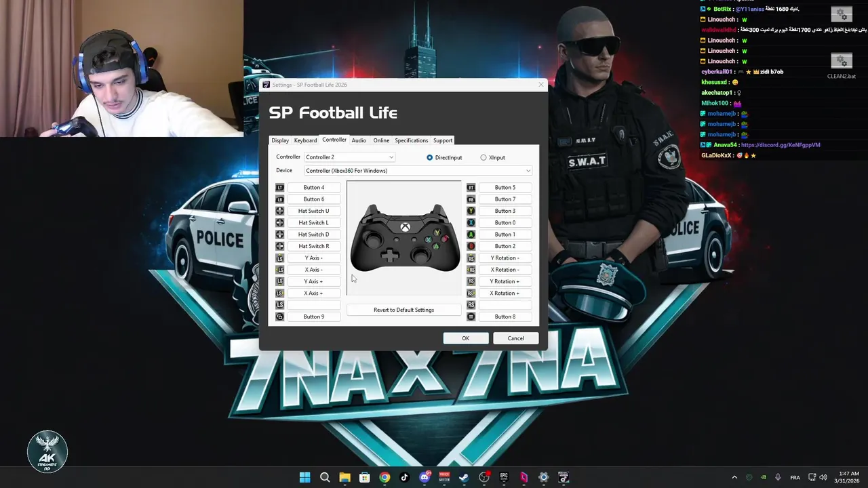The image size is (868, 488).
Task: Cancel the settings dialog
Action: pos(515,338)
